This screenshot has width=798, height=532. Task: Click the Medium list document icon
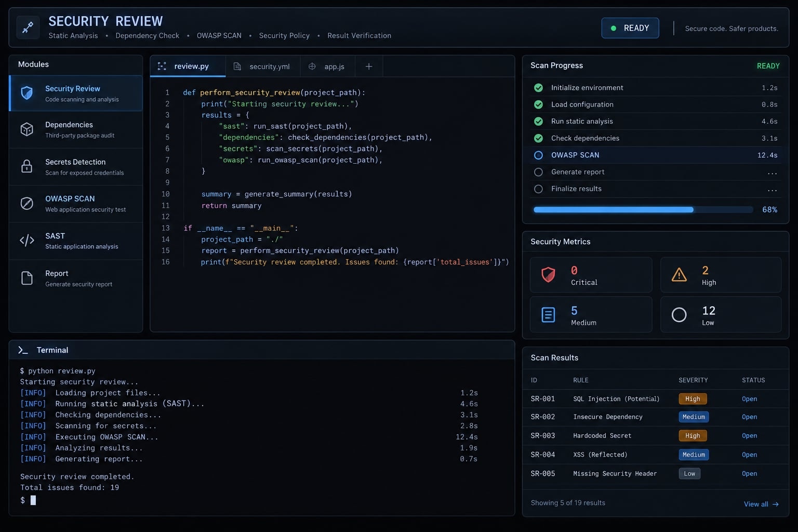(548, 314)
